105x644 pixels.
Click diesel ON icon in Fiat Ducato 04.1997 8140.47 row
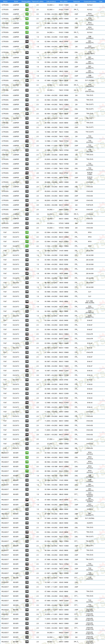(x=27, y=361)
